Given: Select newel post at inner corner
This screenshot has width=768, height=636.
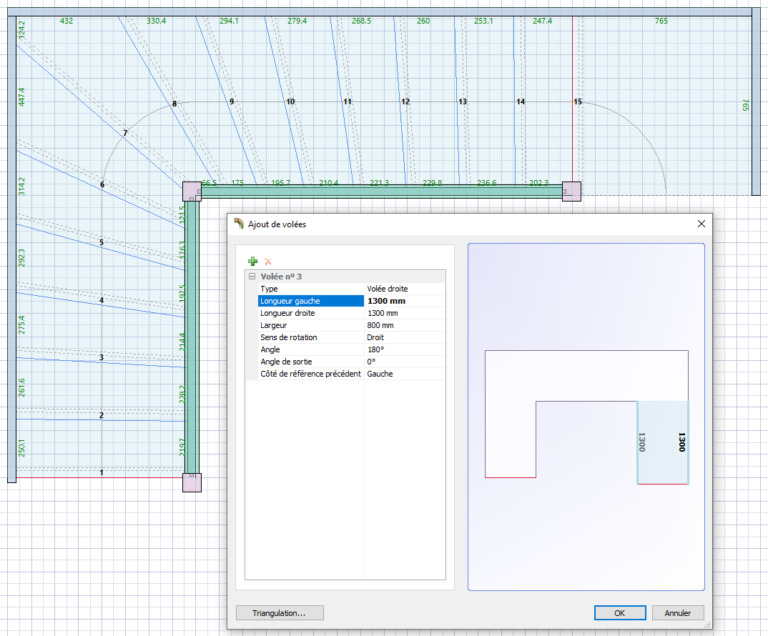Looking at the screenshot, I should click(192, 192).
